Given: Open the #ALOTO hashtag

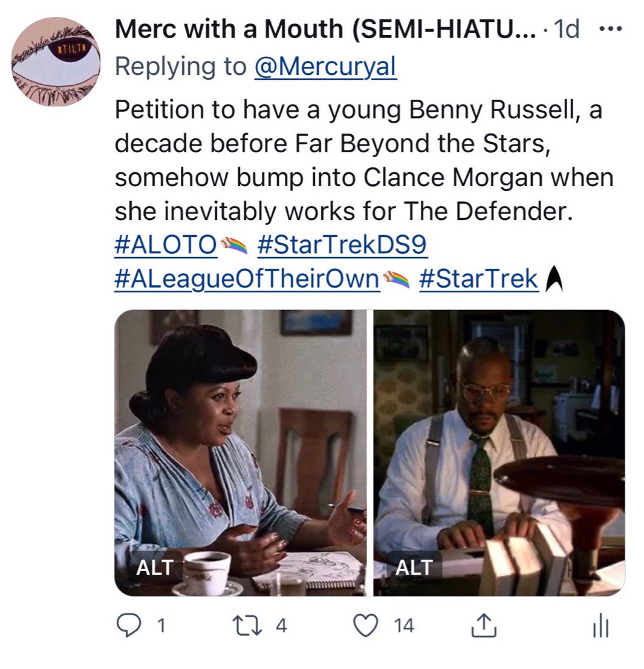Looking at the screenshot, I should pos(165,245).
